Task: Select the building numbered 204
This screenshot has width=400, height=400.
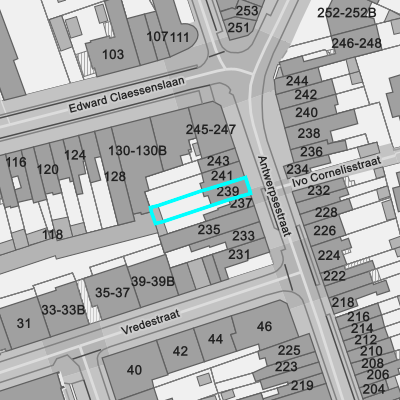Action: (374, 389)
